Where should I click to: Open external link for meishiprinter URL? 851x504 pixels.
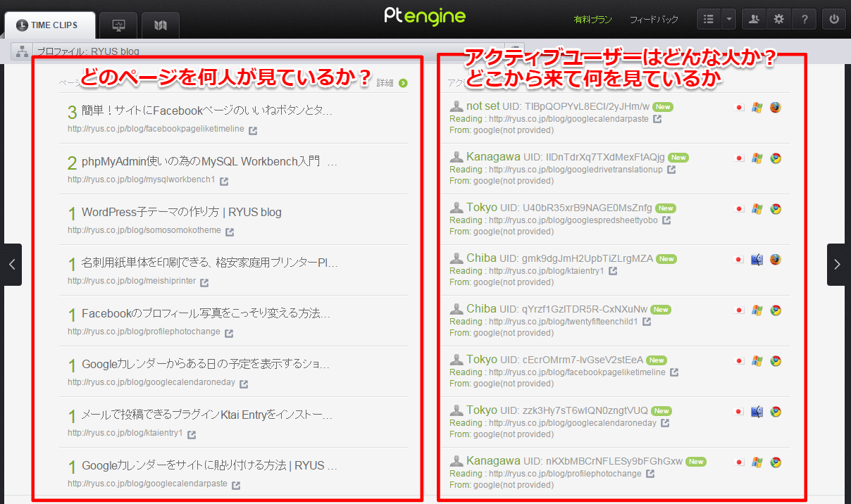point(204,282)
